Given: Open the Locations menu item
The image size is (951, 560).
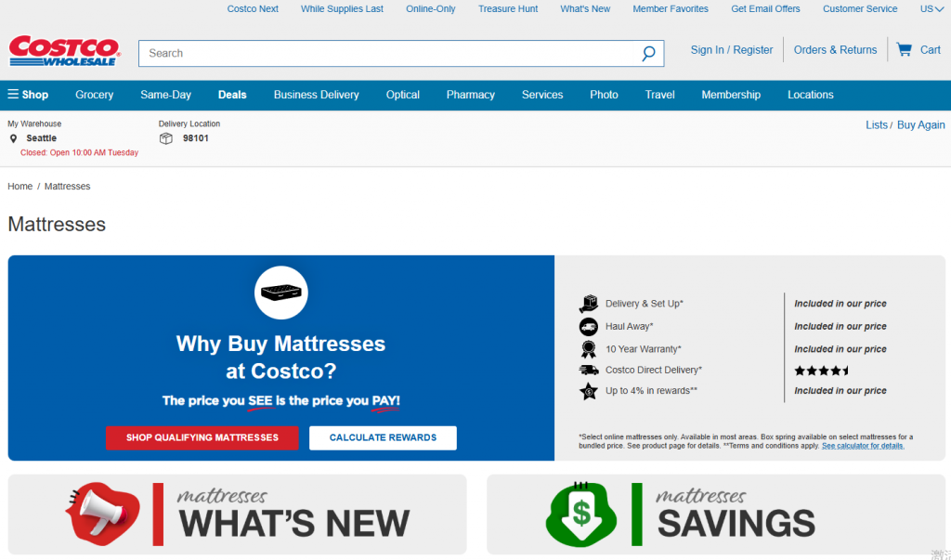Looking at the screenshot, I should click(x=810, y=95).
